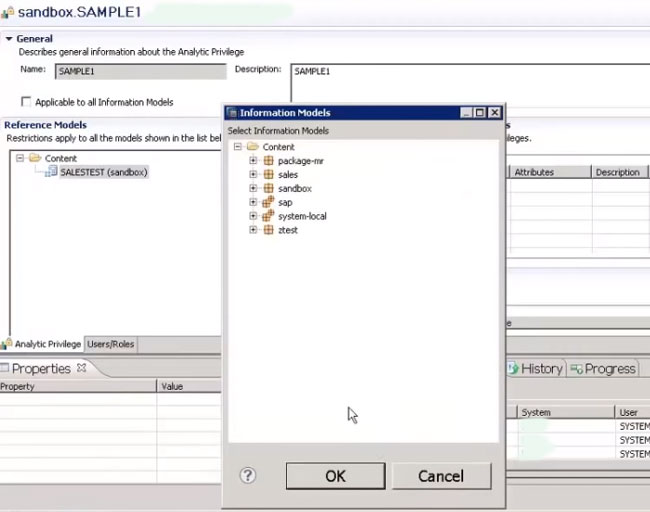Expand the system-local package node

coord(253,216)
